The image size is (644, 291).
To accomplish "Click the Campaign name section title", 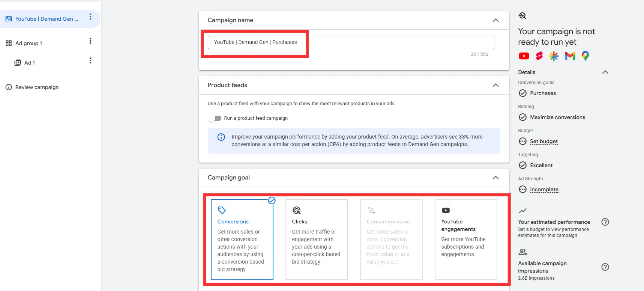I will pos(230,20).
